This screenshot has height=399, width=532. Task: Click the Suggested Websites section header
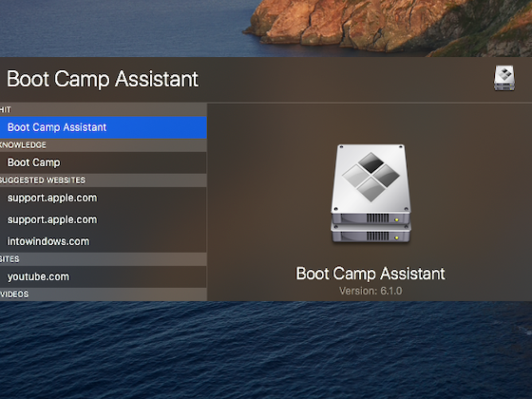click(103, 180)
